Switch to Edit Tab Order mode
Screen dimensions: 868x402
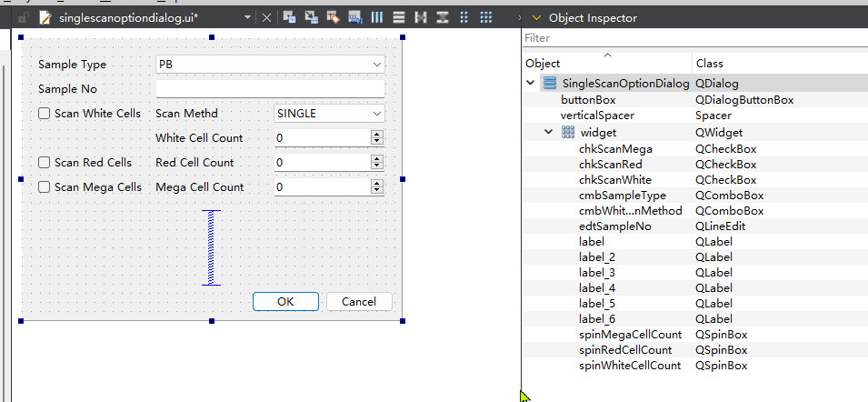point(354,17)
